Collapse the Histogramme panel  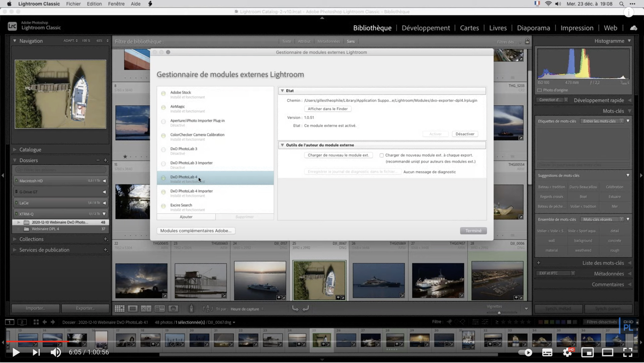point(629,41)
